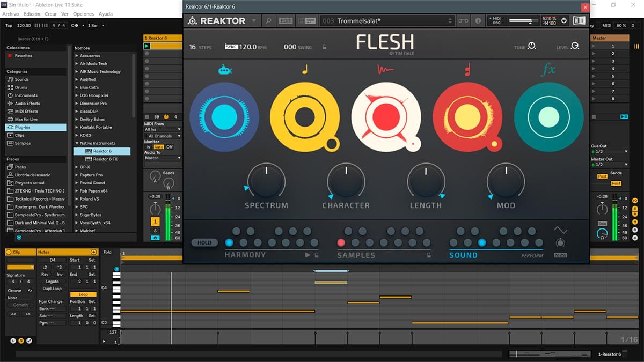This screenshot has height=362, width=644.
Task: Click the Legato button
Action: (52, 282)
